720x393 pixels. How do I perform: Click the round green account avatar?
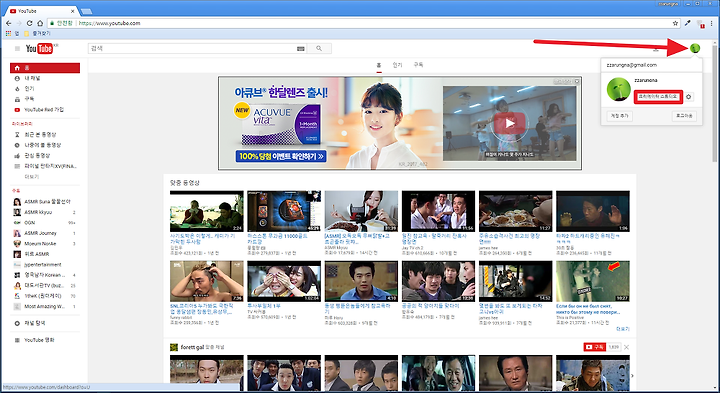point(695,48)
